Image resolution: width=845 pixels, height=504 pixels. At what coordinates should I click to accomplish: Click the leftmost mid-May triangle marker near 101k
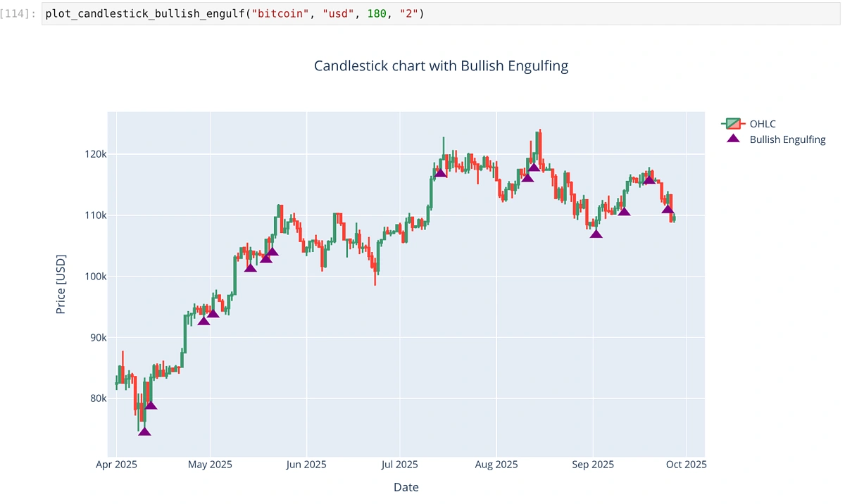pyautogui.click(x=251, y=267)
